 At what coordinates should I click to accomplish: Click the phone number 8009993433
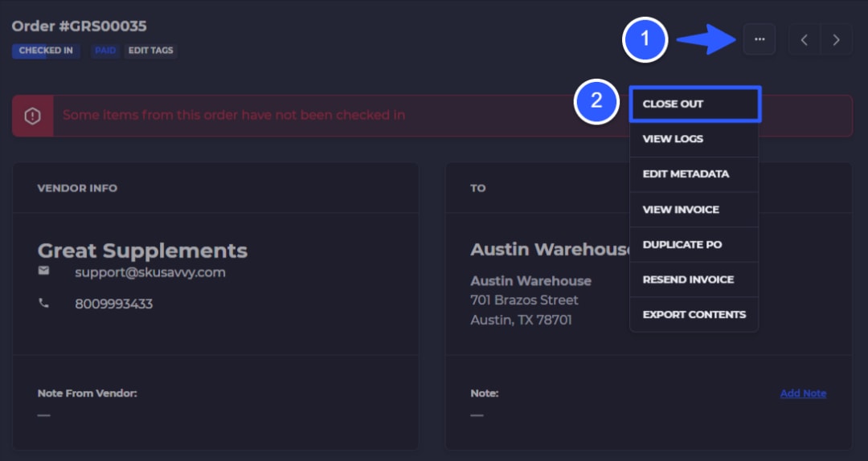point(113,304)
